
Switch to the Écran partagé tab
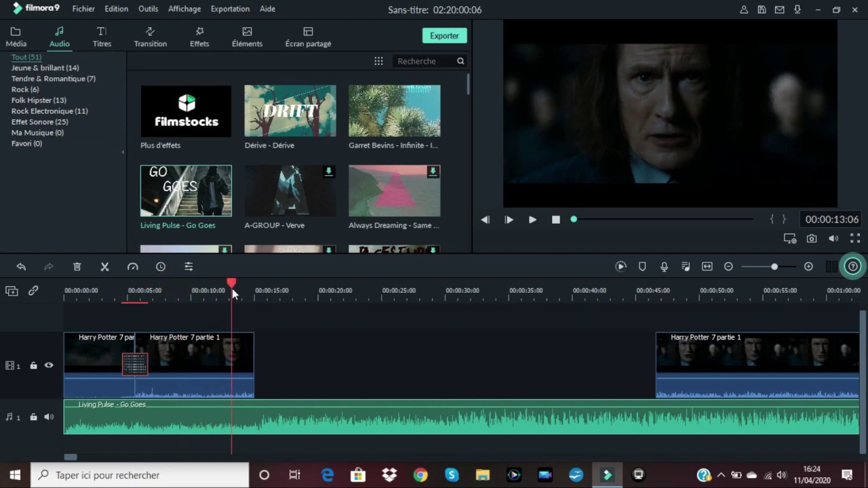click(x=308, y=37)
